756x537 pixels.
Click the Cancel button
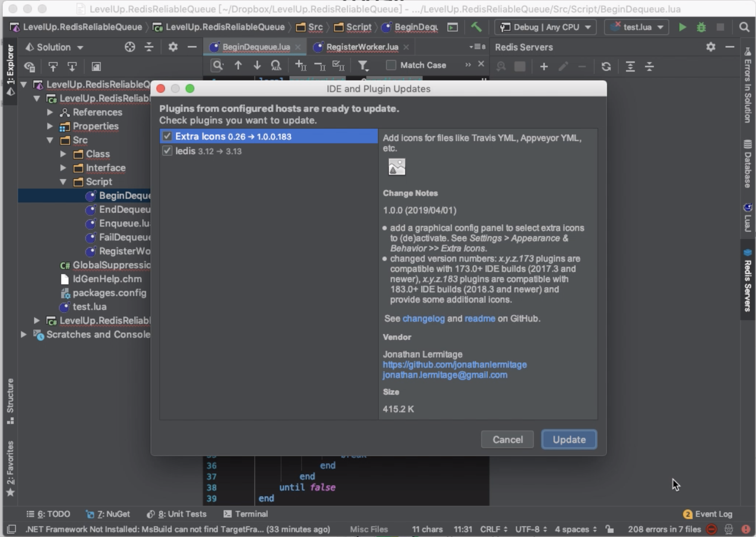tap(507, 440)
